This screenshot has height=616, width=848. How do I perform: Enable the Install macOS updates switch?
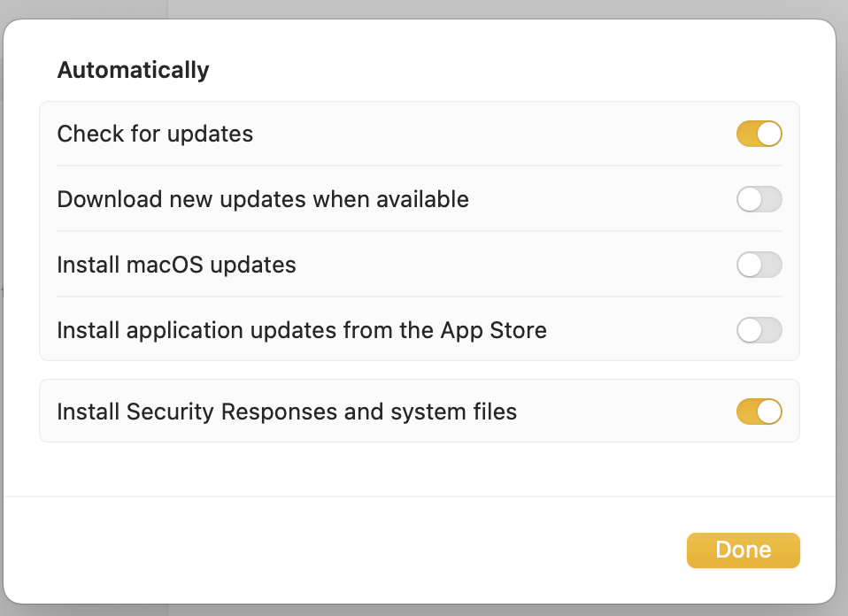pos(759,265)
